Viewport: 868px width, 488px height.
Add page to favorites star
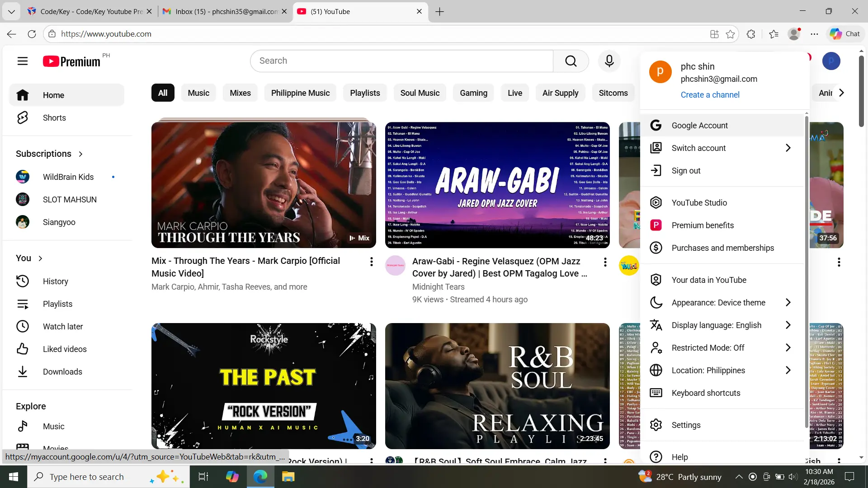730,34
